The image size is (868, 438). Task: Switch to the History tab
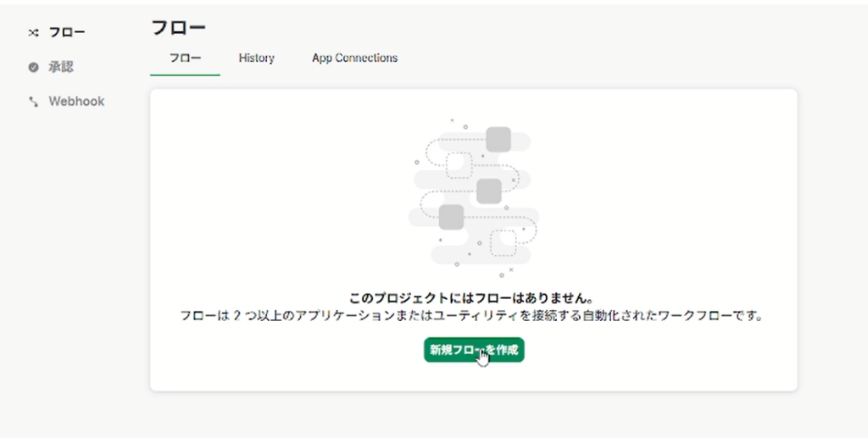tap(256, 58)
